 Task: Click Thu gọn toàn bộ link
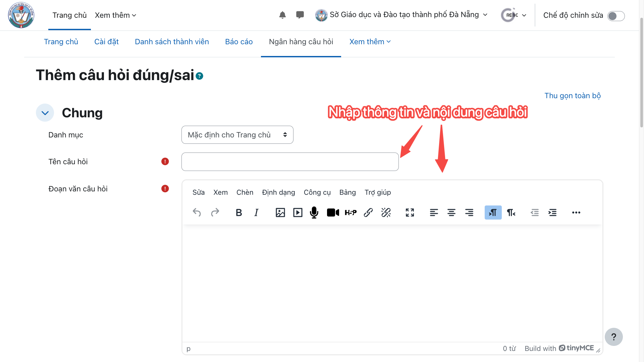point(573,96)
